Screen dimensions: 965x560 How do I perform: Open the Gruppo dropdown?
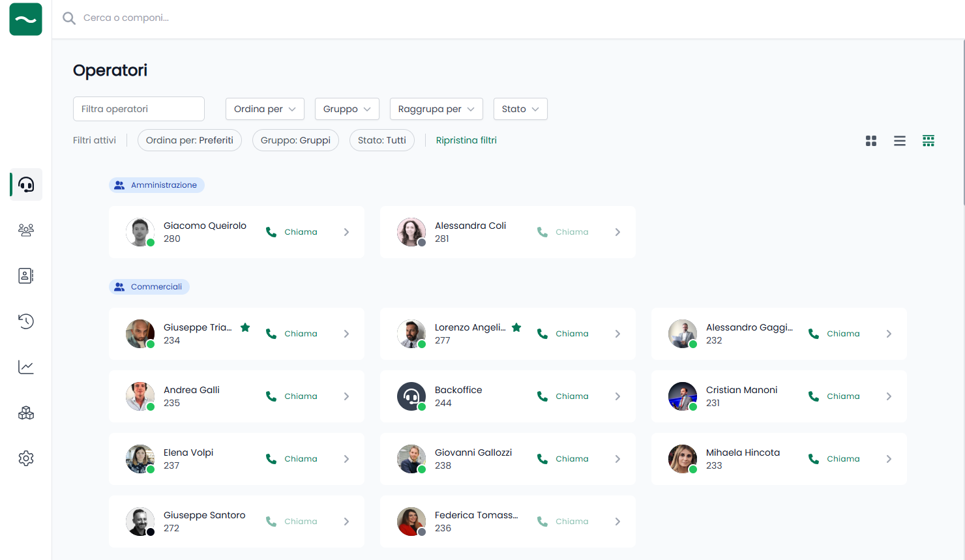point(347,109)
